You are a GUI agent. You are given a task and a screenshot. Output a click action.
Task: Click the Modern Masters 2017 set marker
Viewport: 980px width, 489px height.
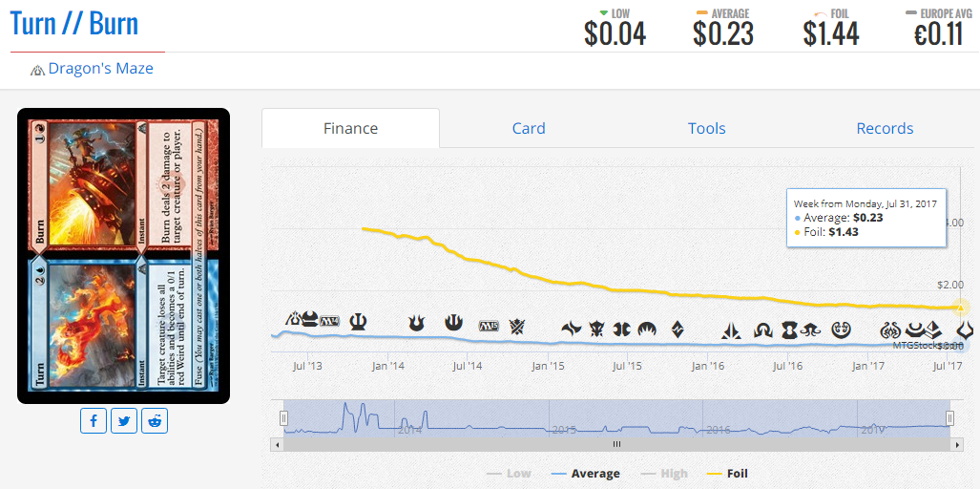916,329
